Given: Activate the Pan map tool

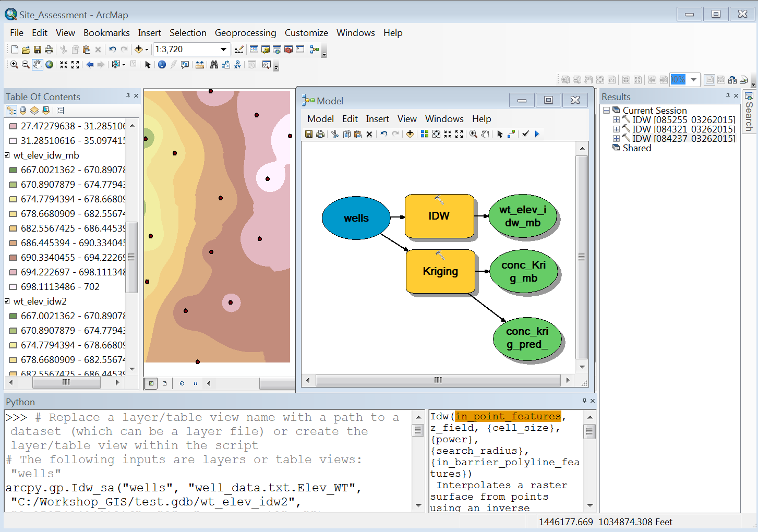Looking at the screenshot, I should coord(37,65).
